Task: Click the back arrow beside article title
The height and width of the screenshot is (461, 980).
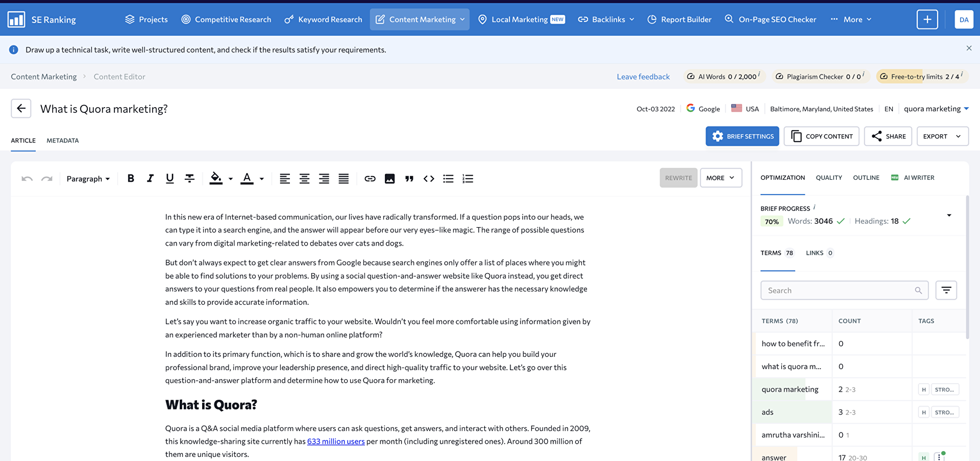Action: (21, 108)
